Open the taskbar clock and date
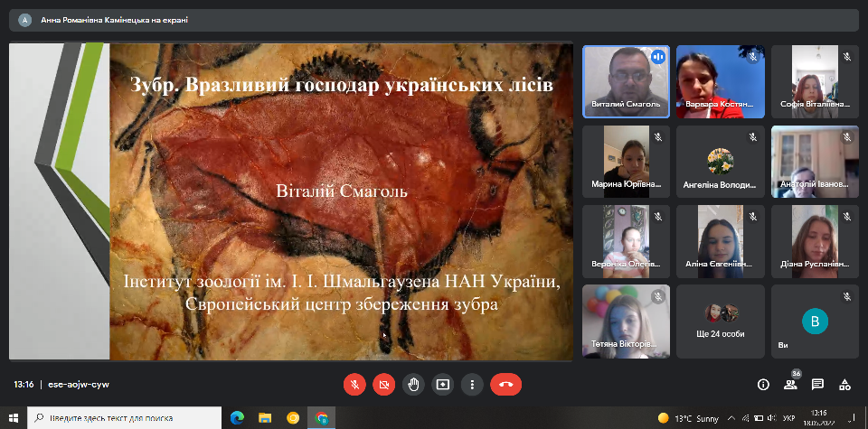This screenshot has height=429, width=868. (818, 418)
